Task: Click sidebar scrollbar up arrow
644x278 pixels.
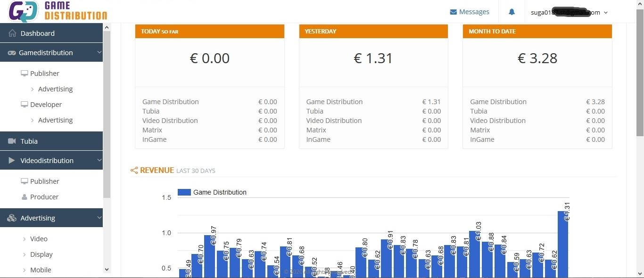Action: [107, 27]
